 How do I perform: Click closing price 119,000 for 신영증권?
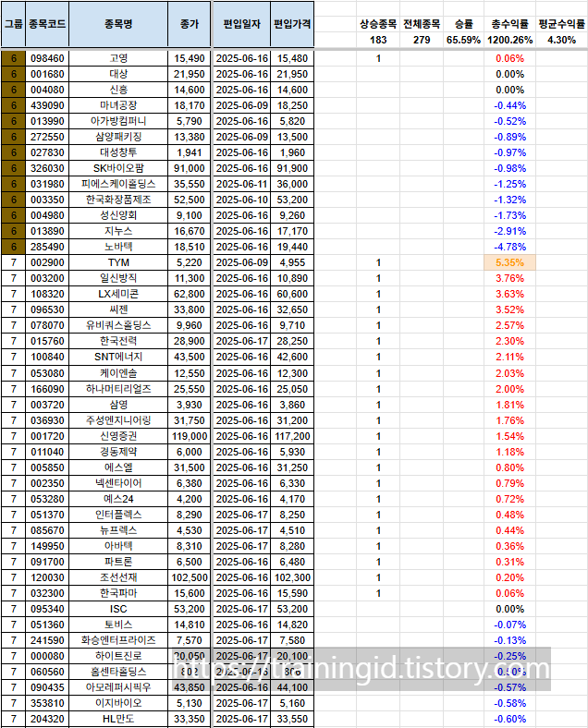pyautogui.click(x=190, y=436)
